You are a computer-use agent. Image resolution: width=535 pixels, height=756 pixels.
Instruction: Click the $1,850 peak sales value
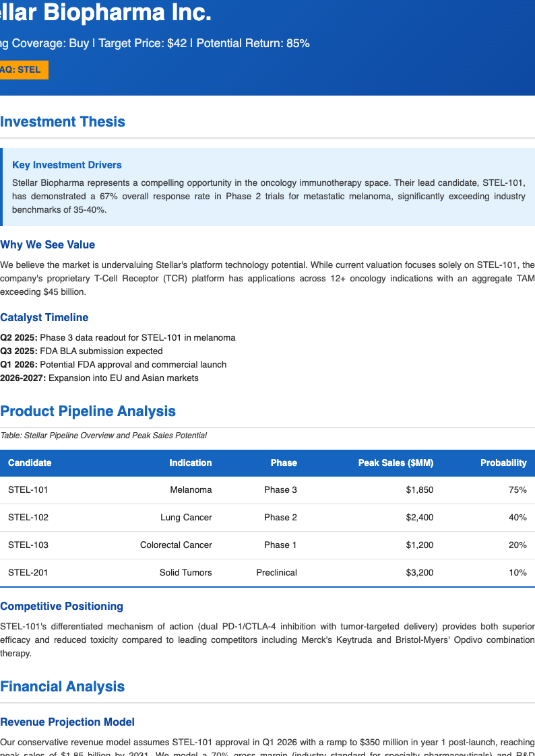pyautogui.click(x=419, y=490)
